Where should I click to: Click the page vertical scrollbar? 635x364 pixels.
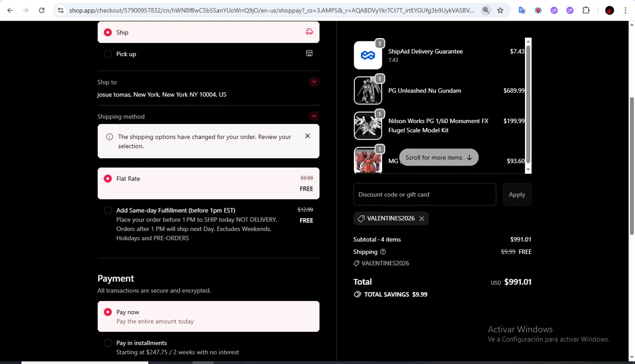[x=632, y=166]
